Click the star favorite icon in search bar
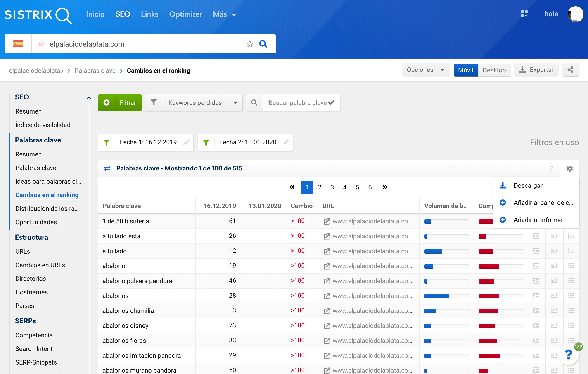 coord(249,44)
